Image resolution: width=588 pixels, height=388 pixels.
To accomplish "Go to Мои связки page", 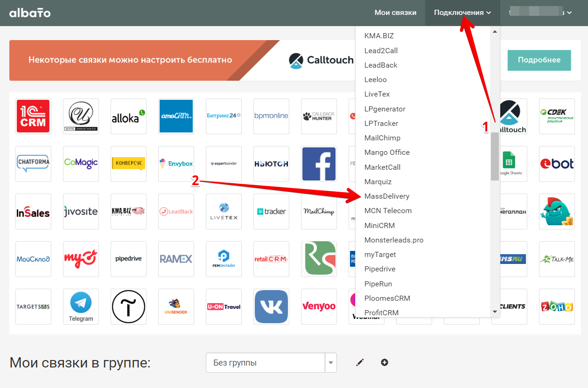I will coord(395,13).
